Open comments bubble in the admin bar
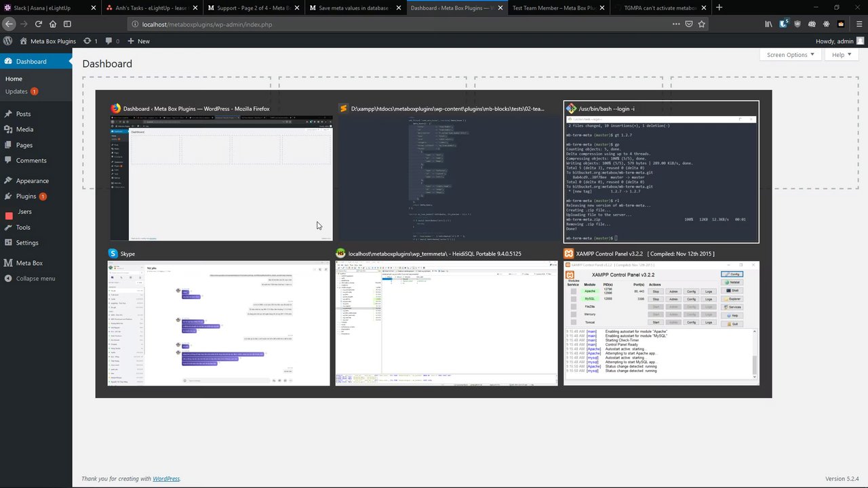Screen dimensions: 868x488 tap(112, 41)
